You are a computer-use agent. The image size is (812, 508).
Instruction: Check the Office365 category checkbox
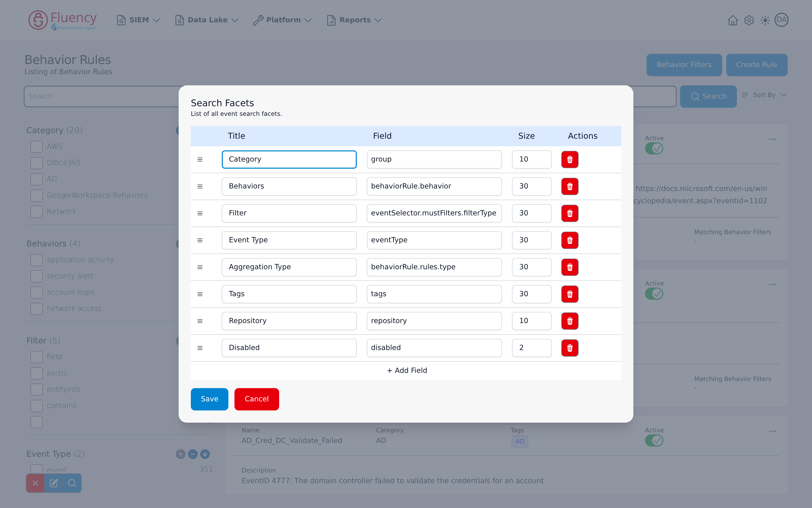tap(37, 163)
